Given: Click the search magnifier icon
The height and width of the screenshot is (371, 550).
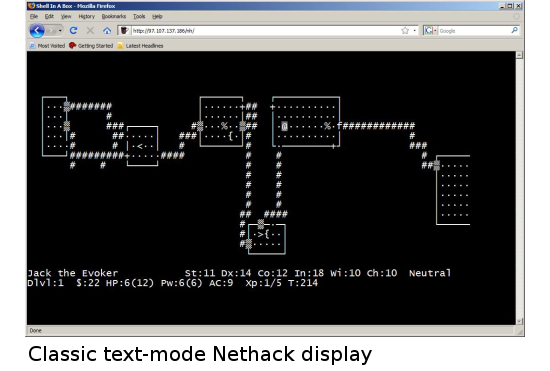Looking at the screenshot, I should click(x=514, y=31).
